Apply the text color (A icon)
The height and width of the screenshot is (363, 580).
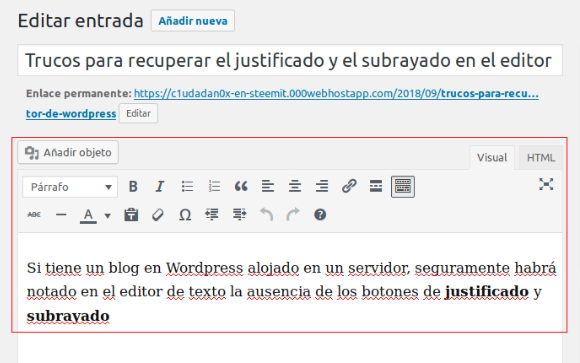[x=88, y=215]
